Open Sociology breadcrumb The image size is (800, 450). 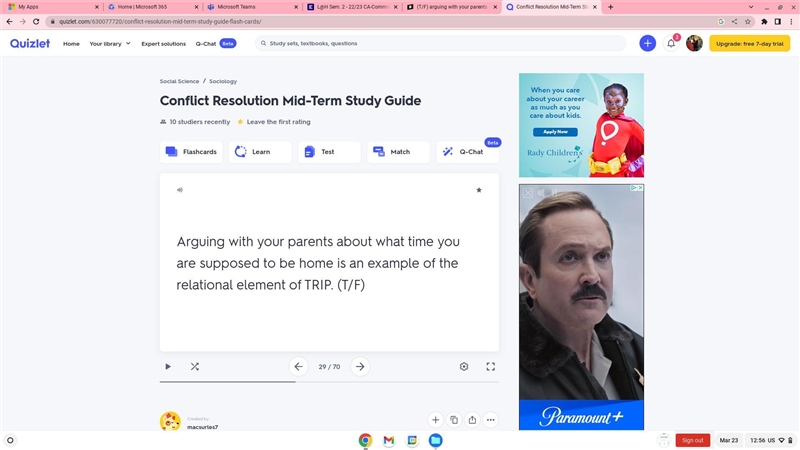click(223, 81)
